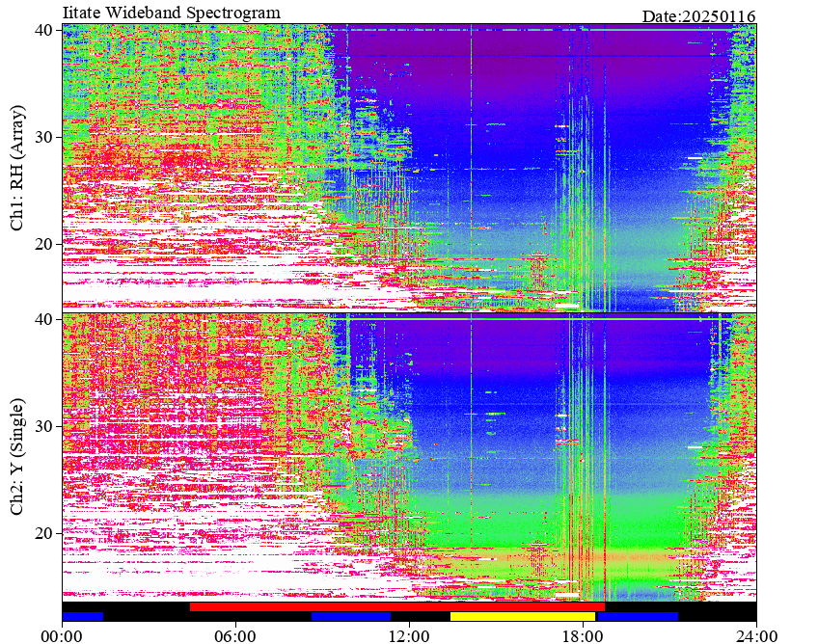818x644 pixels.
Task: Click the red bar in status strip
Action: [x=397, y=607]
